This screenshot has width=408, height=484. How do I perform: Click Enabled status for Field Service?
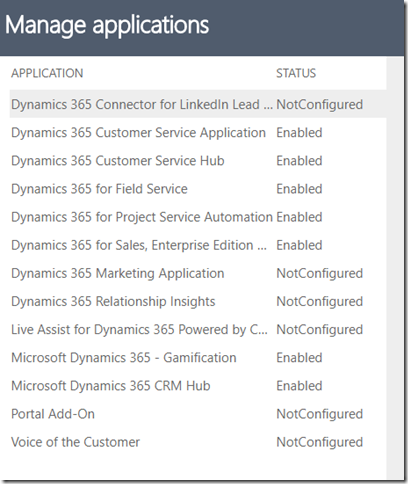[299, 189]
